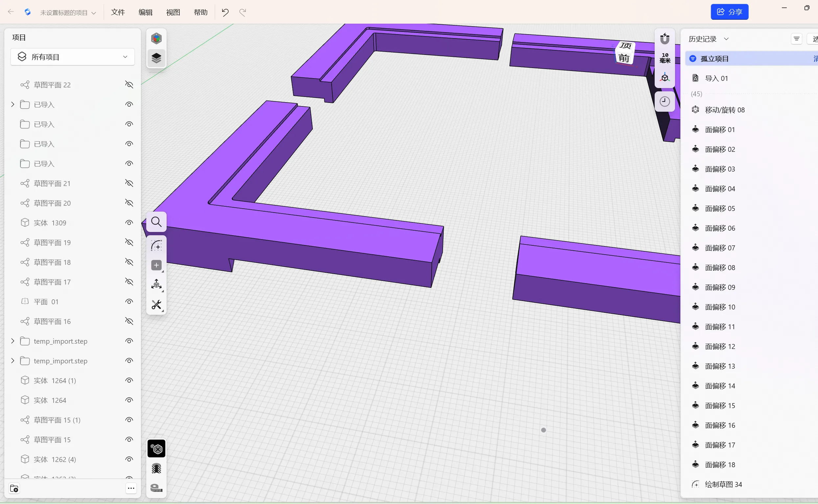Click the undo arrow

[x=225, y=12]
